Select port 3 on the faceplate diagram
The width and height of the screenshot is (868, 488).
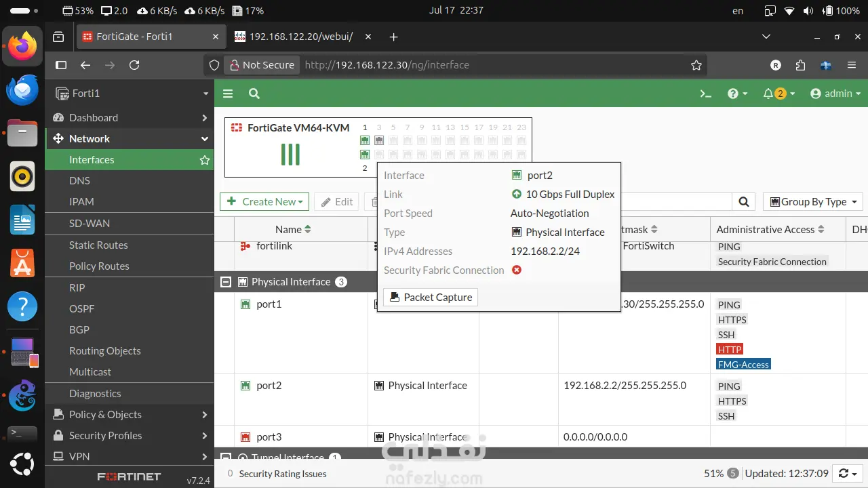(x=379, y=140)
